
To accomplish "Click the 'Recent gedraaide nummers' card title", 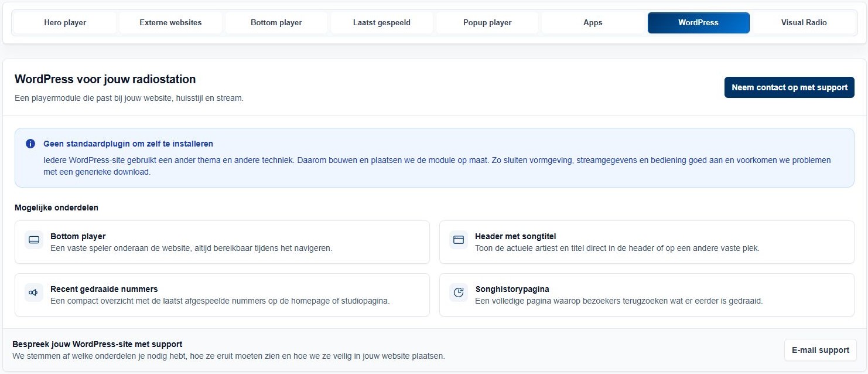I will click(x=104, y=289).
